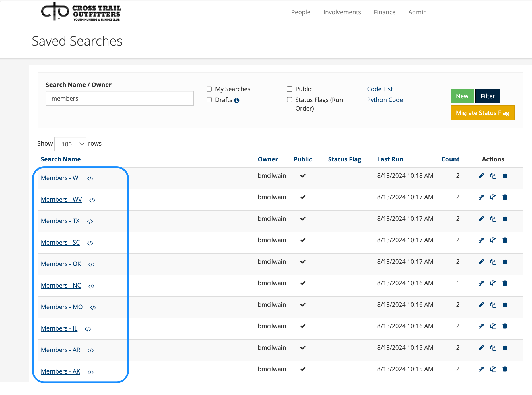Open the Involvements menu
This screenshot has height=395, width=532.
click(342, 12)
